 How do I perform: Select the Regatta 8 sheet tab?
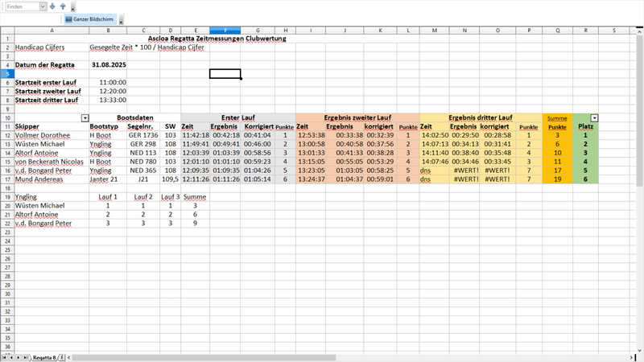44,357
